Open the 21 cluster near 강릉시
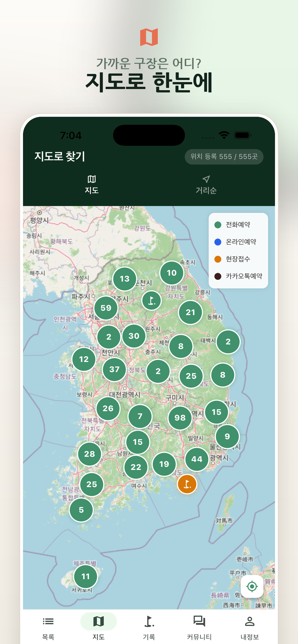 (x=190, y=312)
